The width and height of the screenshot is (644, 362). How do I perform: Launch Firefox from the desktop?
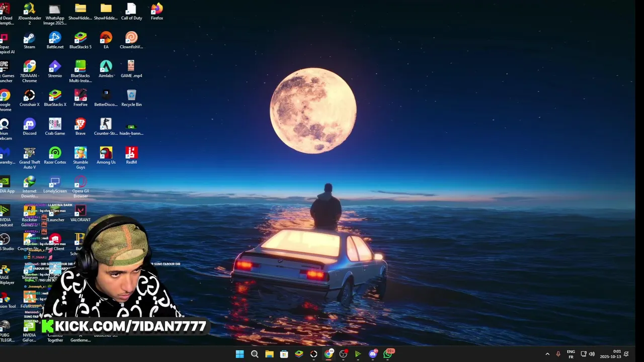coord(157,12)
